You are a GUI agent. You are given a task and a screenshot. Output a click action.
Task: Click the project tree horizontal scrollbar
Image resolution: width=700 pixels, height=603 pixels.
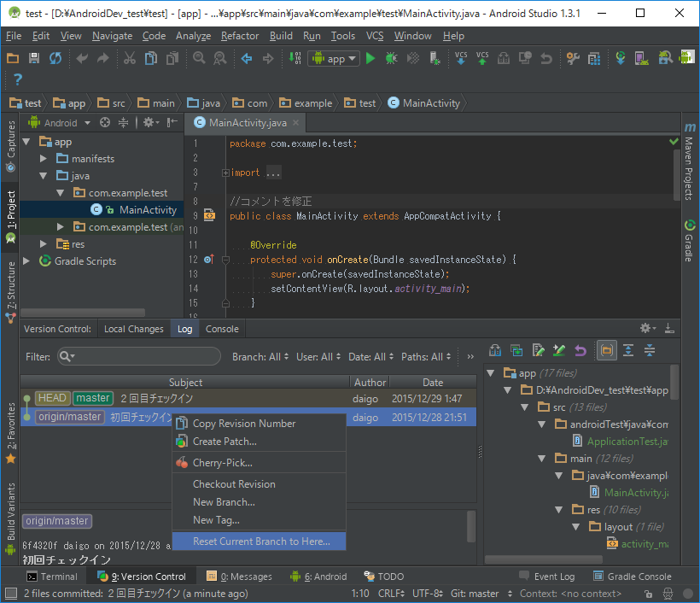83,313
